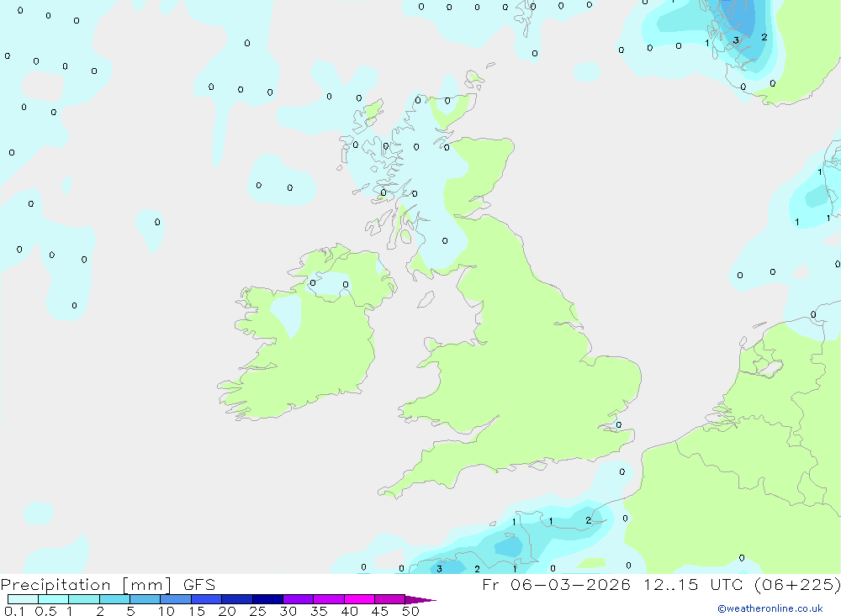Click the '15' legend scale label
Image resolution: width=841 pixels, height=616 pixels.
pos(197,611)
